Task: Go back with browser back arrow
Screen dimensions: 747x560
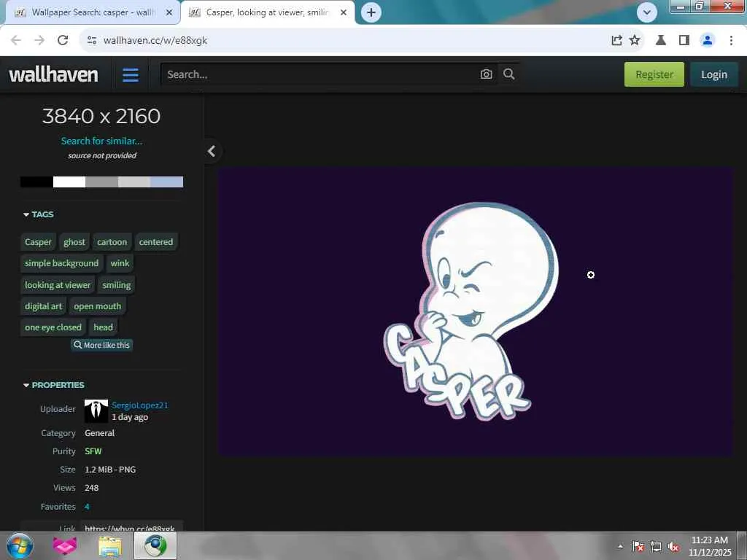Action: click(16, 40)
